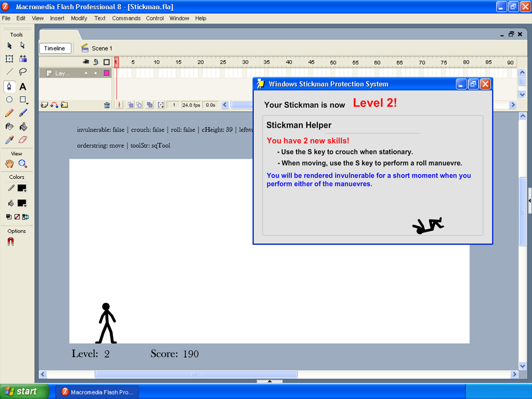
Task: Click the stage horizontal scrollbar thumb
Action: (196, 374)
